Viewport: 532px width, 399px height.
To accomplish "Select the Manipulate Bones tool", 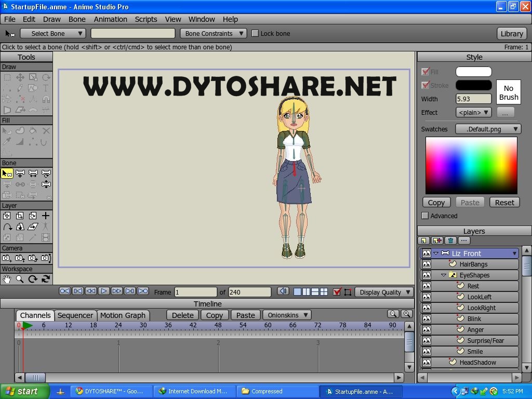I will point(46,184).
